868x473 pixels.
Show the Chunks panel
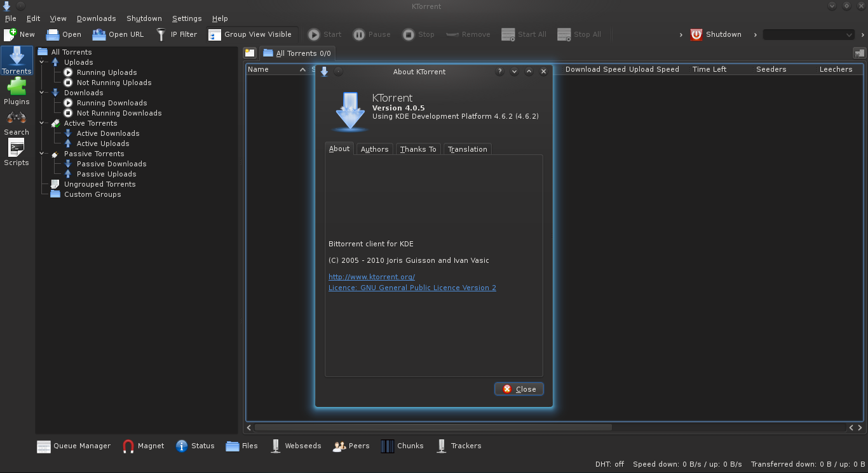click(403, 446)
